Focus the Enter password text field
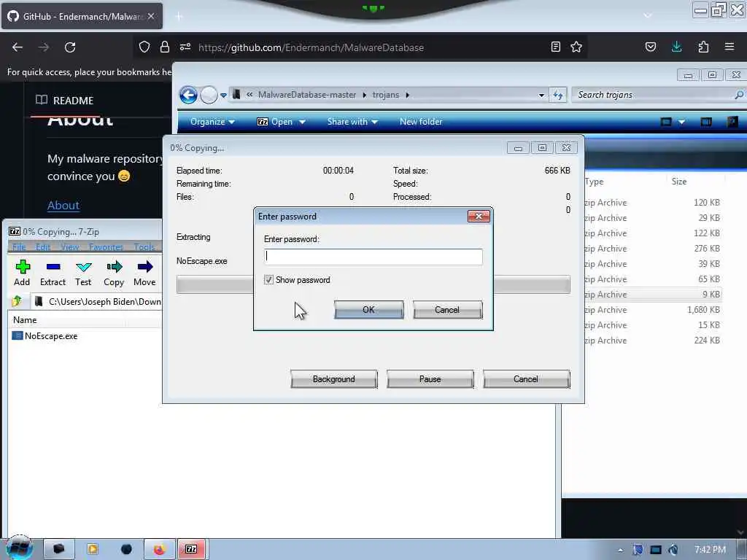747x560 pixels. [373, 257]
